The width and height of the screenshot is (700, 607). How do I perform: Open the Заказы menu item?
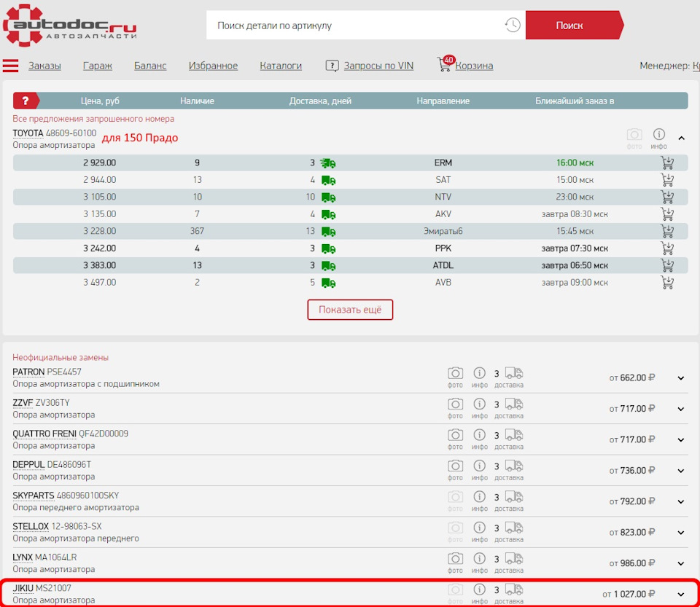pyautogui.click(x=44, y=66)
